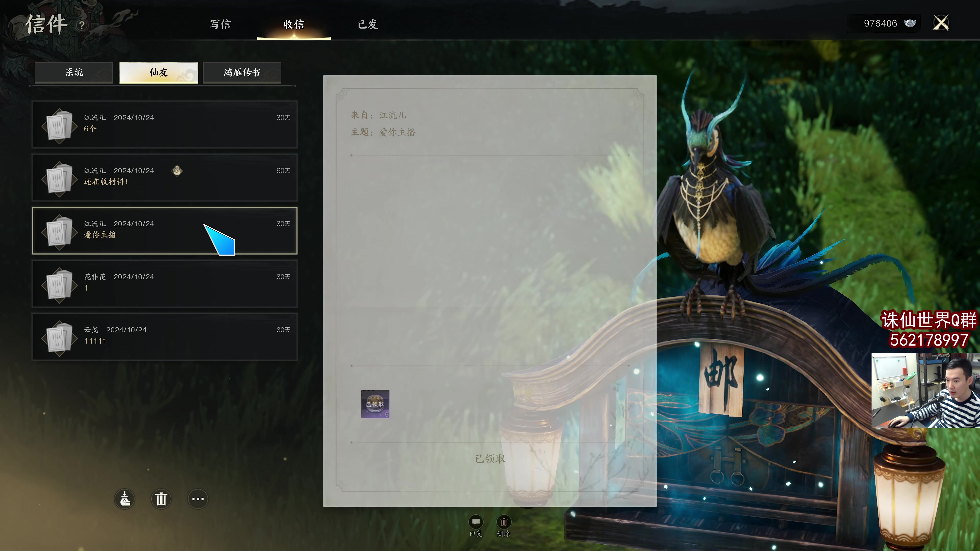The height and width of the screenshot is (551, 980).
Task: Switch to 收信 tab
Action: click(294, 24)
